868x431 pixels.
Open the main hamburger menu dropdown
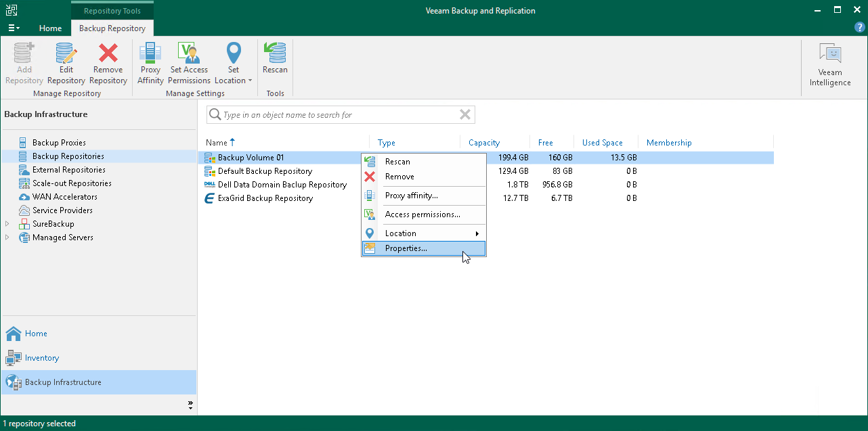(14, 28)
